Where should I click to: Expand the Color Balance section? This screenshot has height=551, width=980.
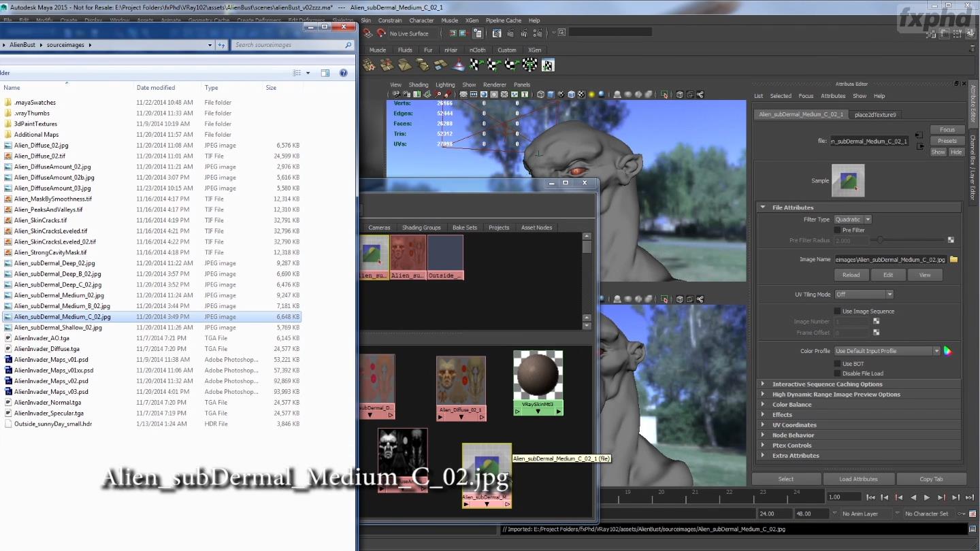coord(859,405)
